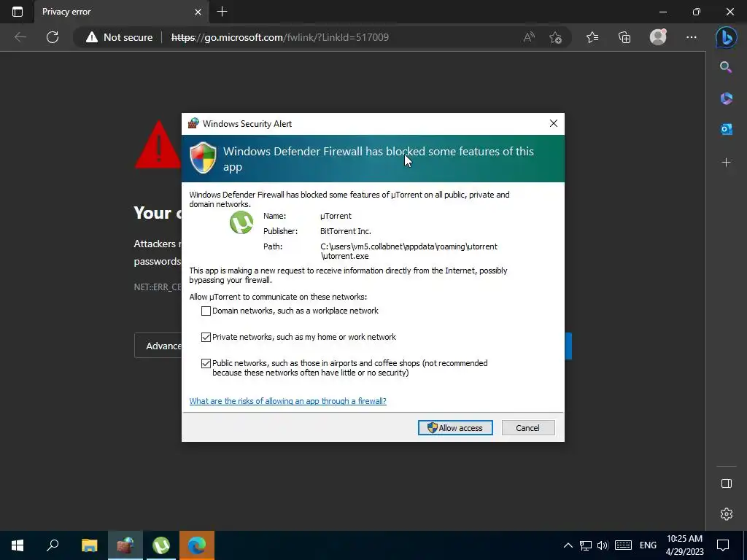Toggle the Edge sidebar visibility button
The width and height of the screenshot is (747, 560).
726,483
